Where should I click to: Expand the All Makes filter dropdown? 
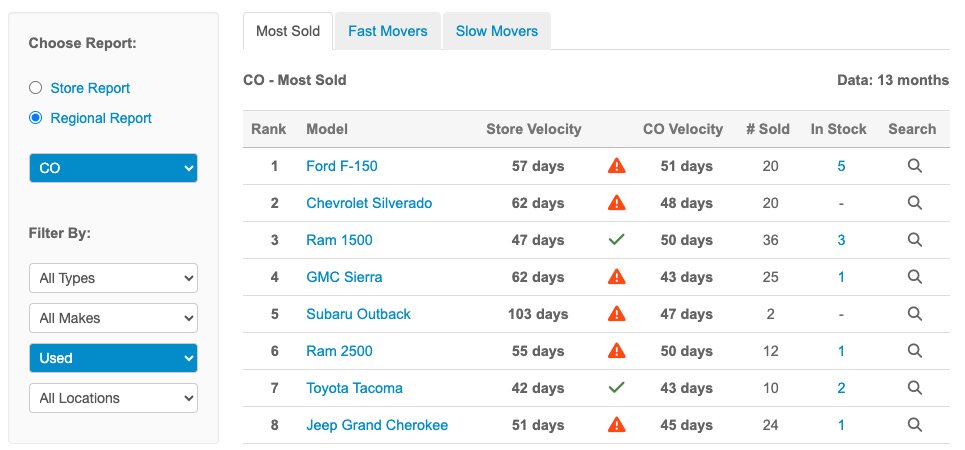(113, 318)
